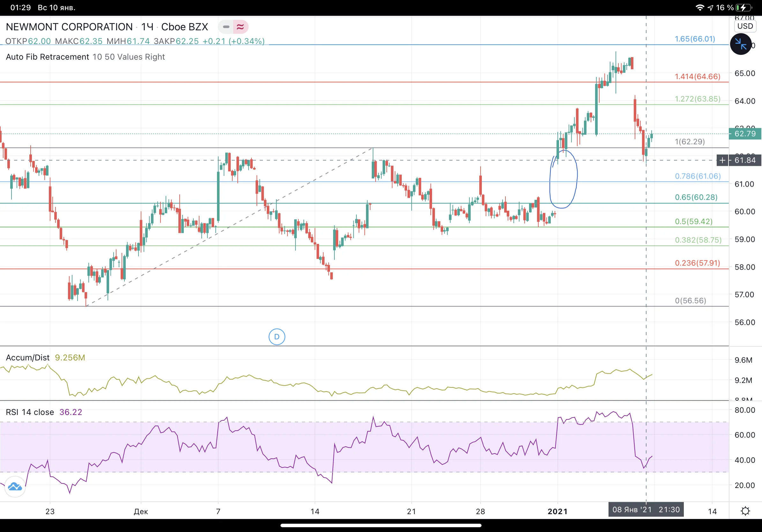Tap the 1(62.29) Fibonacci level label
This screenshot has width=762, height=532.
[x=690, y=142]
